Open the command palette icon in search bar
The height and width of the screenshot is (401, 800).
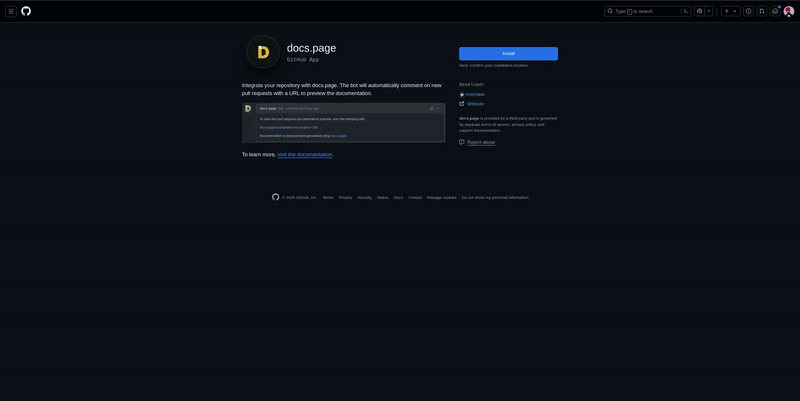[686, 11]
